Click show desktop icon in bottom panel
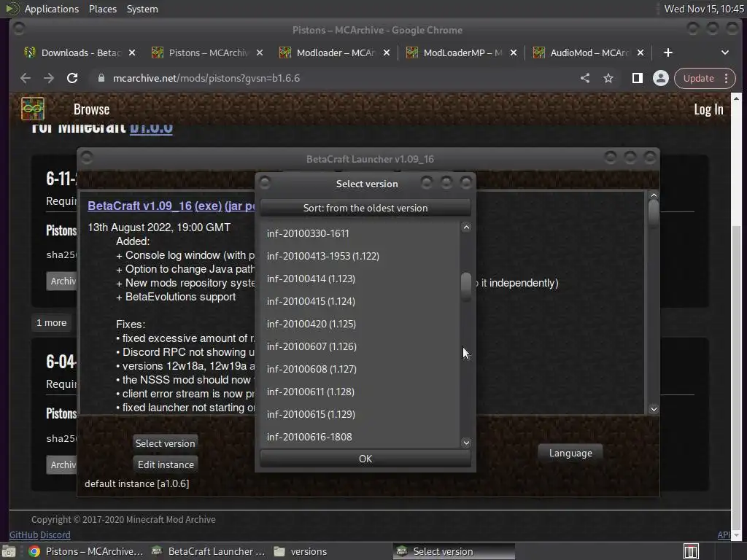Screen dimensions: 747x560 click(x=9, y=551)
